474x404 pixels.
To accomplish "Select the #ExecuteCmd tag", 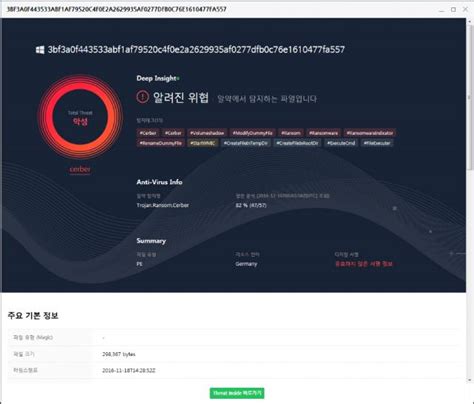I will point(341,143).
